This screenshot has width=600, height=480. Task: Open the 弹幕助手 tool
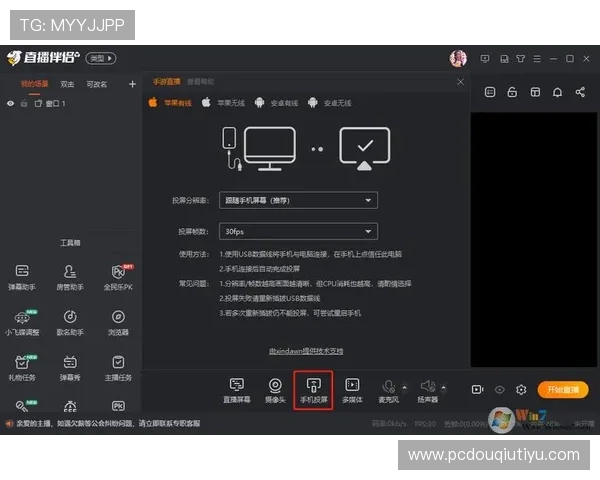(22, 277)
